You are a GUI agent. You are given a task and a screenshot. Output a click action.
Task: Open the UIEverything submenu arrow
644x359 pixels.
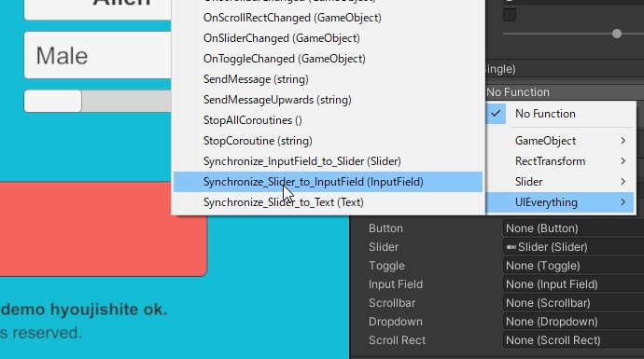(x=623, y=202)
